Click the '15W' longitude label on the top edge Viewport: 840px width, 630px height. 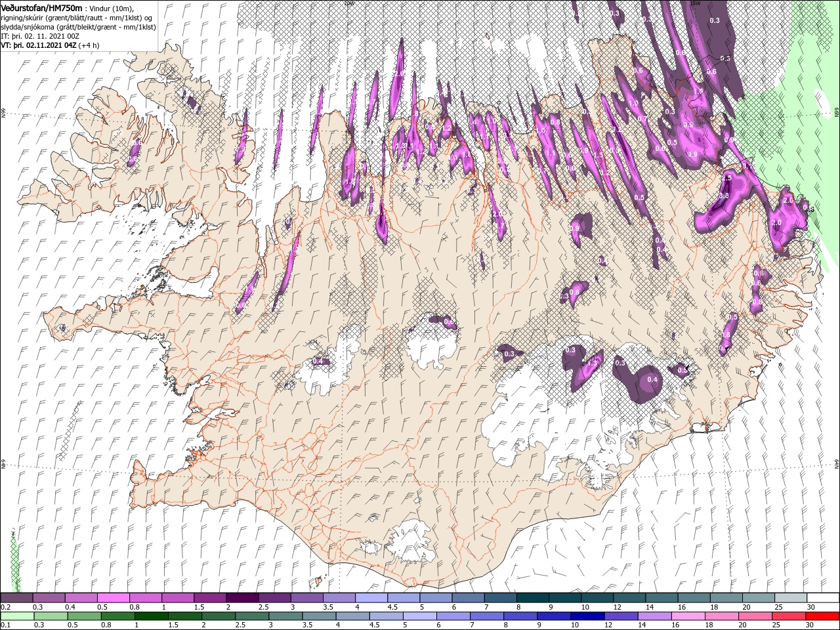click(695, 3)
